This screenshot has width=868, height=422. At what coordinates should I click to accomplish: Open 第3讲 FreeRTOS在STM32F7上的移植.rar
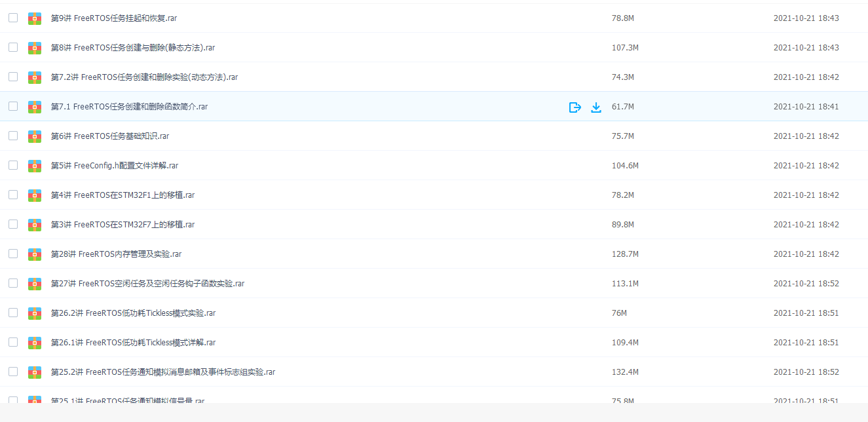pyautogui.click(x=123, y=225)
